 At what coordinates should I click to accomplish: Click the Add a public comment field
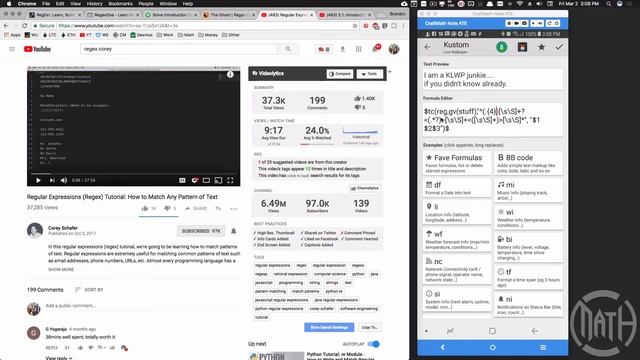point(141,306)
